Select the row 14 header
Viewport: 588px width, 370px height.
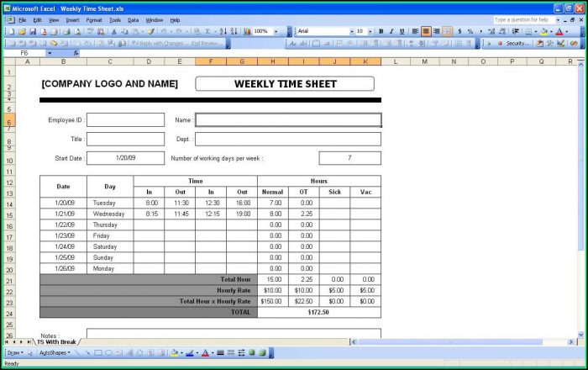pyautogui.click(x=9, y=204)
